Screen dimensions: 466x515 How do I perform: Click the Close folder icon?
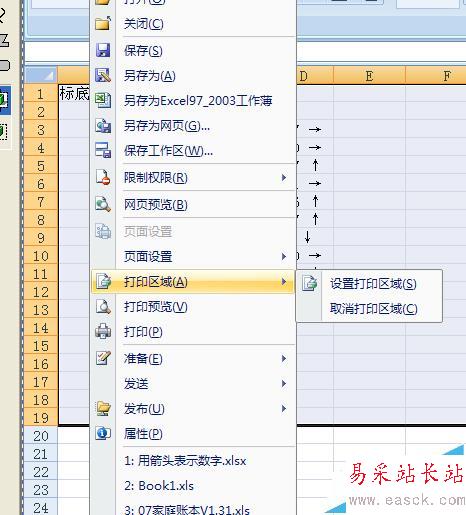103,23
